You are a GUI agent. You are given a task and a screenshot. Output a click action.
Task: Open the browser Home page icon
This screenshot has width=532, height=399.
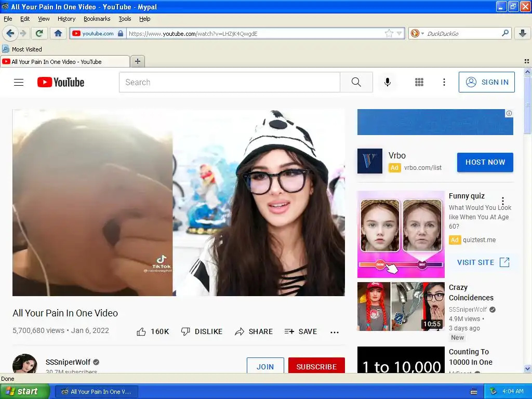tap(58, 33)
